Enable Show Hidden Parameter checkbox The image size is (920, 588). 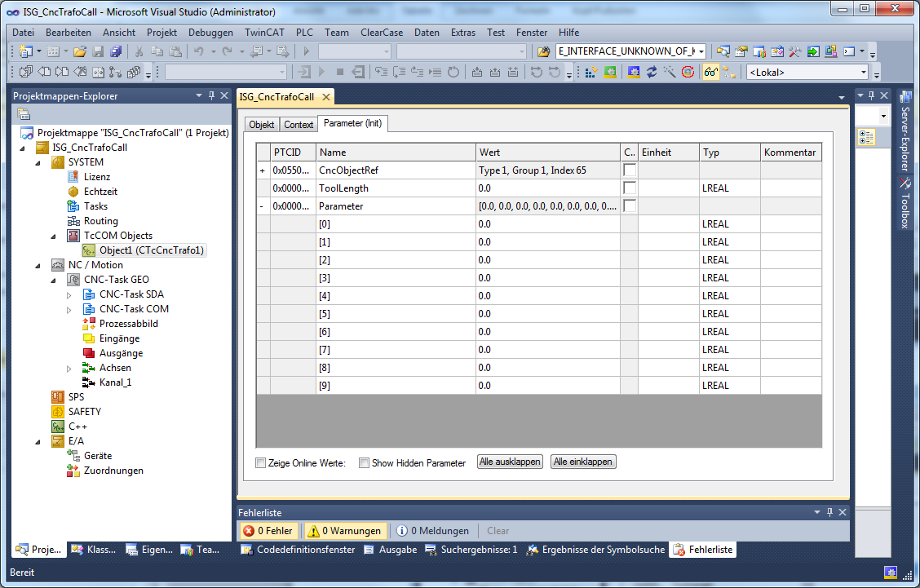pyautogui.click(x=364, y=463)
